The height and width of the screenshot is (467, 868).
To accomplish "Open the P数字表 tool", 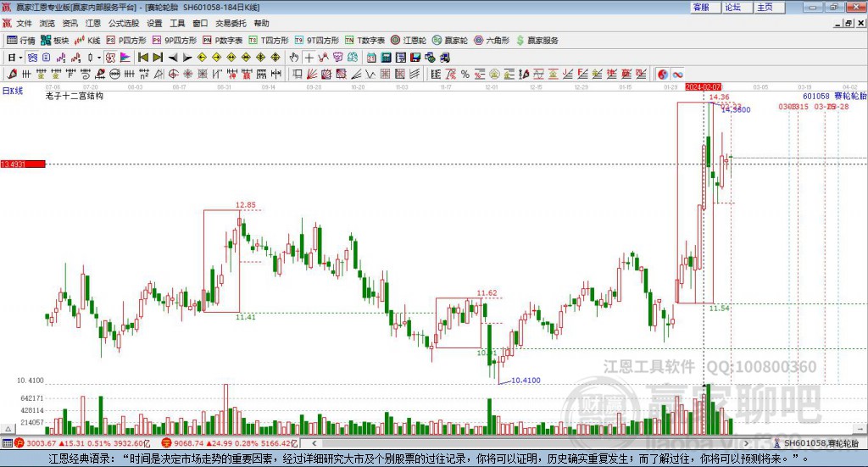I will pos(223,41).
